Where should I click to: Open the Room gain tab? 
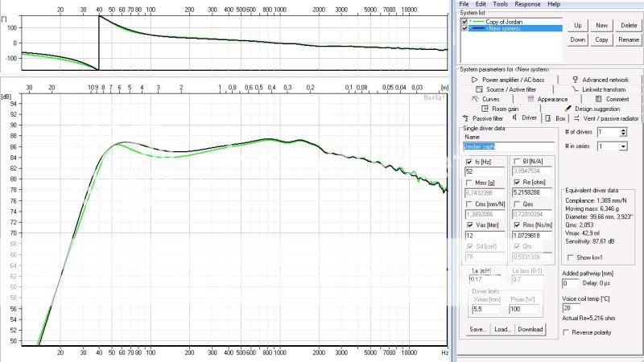pyautogui.click(x=504, y=109)
